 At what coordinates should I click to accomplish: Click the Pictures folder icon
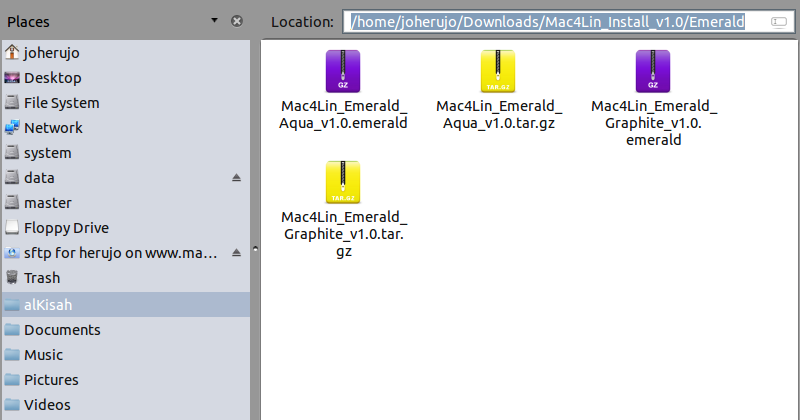click(12, 380)
